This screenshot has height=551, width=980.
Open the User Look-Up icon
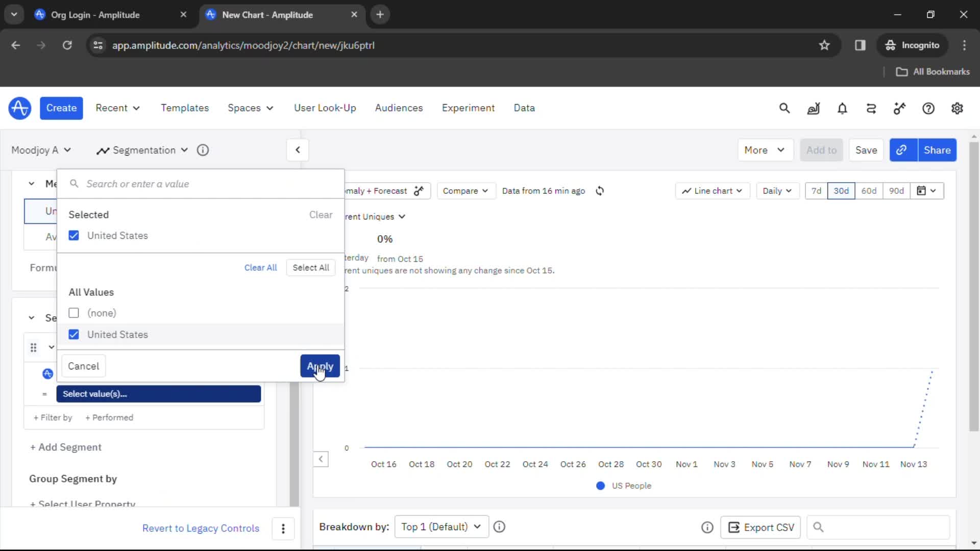point(325,108)
